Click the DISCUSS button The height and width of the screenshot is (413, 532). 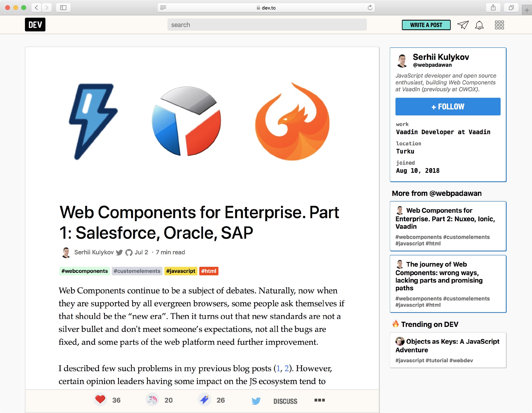[285, 401]
